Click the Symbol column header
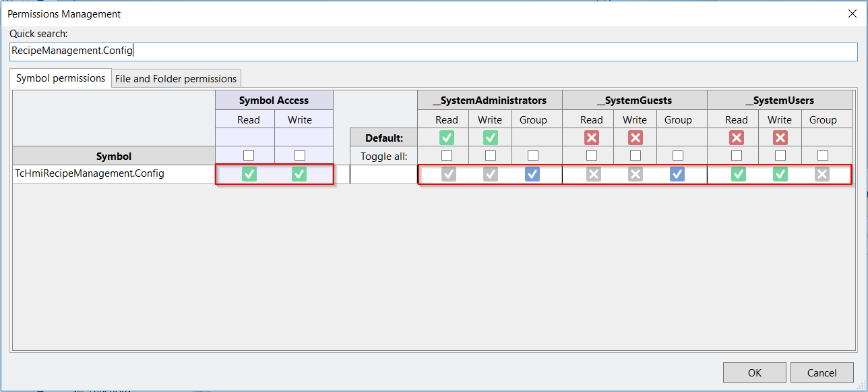Screen dimensions: 868x392 pos(114,156)
